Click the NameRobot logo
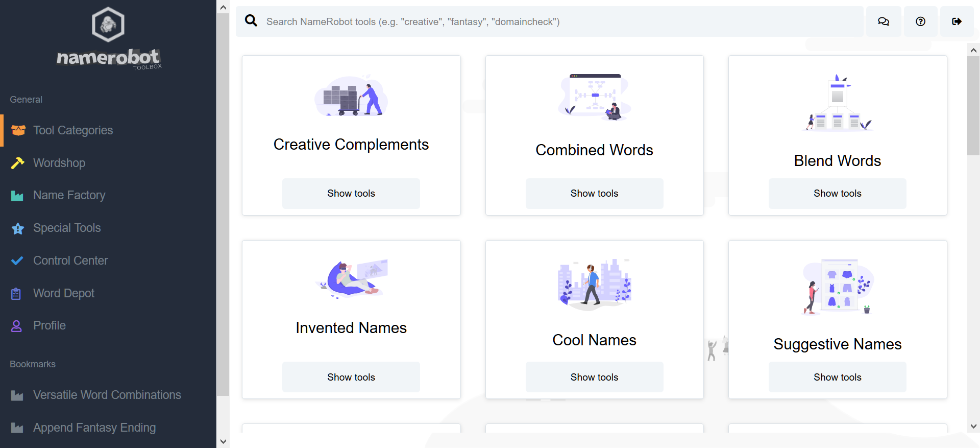980x448 pixels. pyautogui.click(x=109, y=39)
